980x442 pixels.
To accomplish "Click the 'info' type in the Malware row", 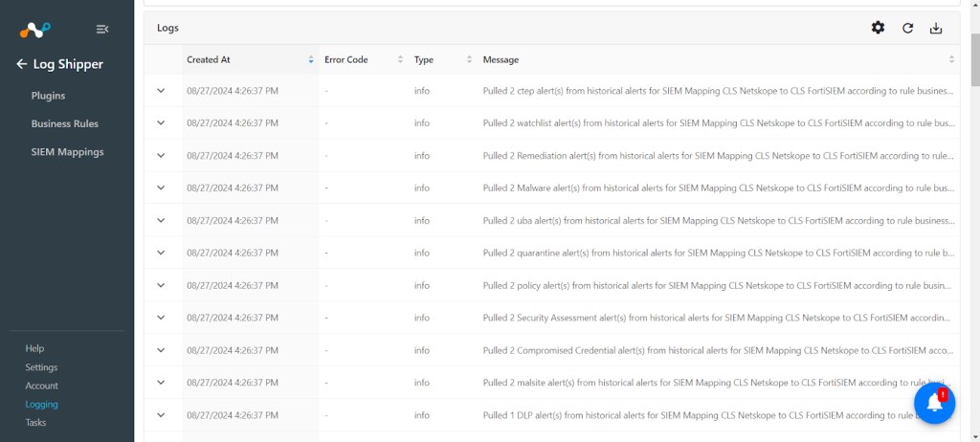I will tap(422, 188).
